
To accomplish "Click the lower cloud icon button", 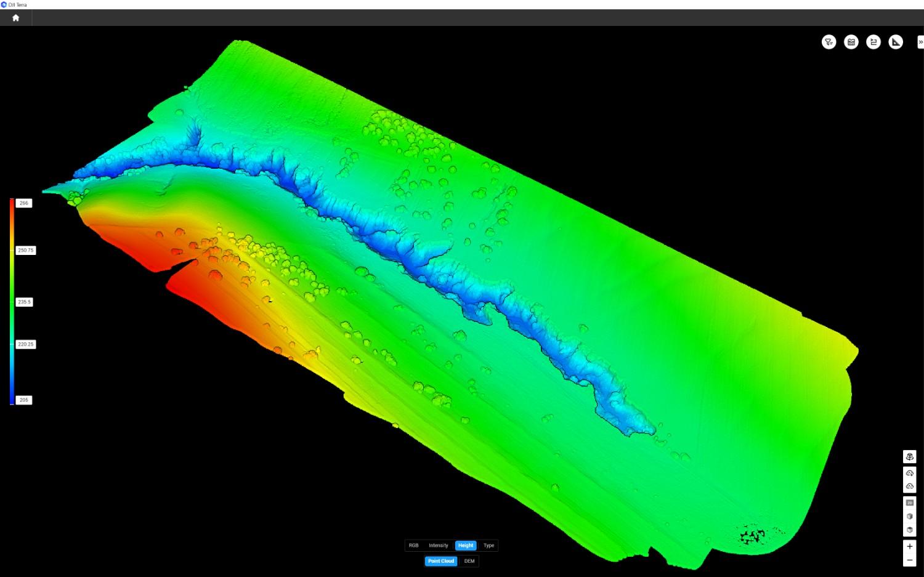I will [x=909, y=486].
